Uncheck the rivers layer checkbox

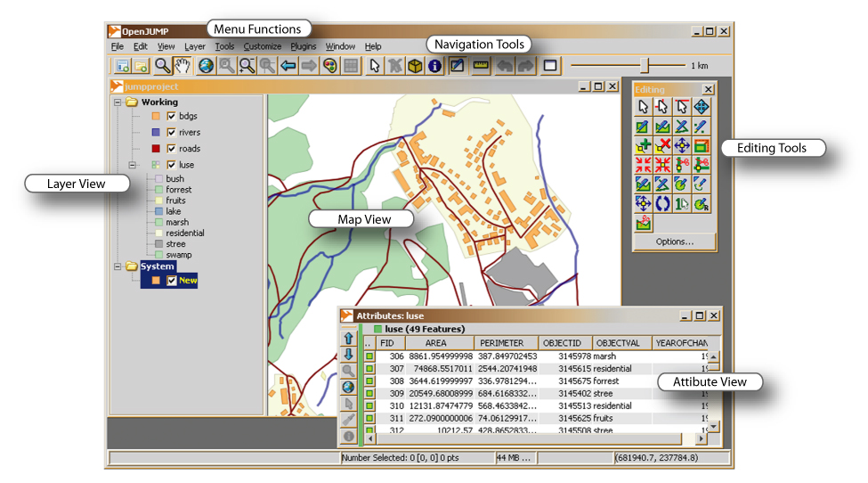pos(172,133)
